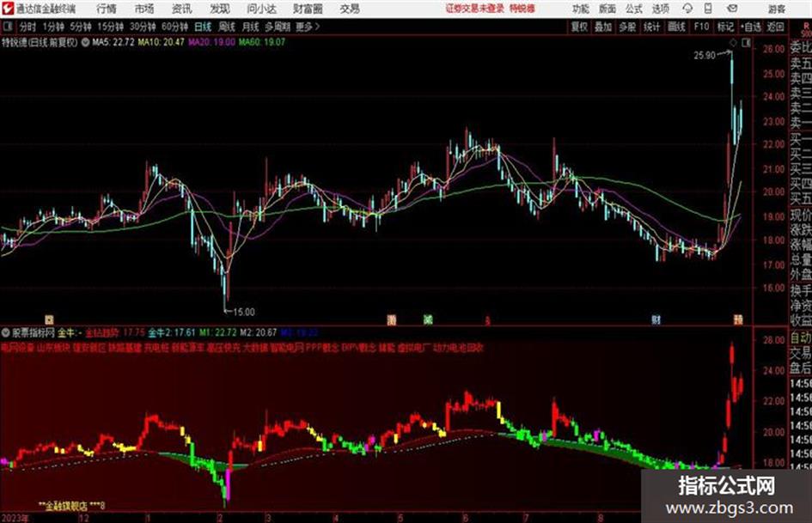Click the 增 event marker on the main chart
812x523 pixels.
(392, 319)
